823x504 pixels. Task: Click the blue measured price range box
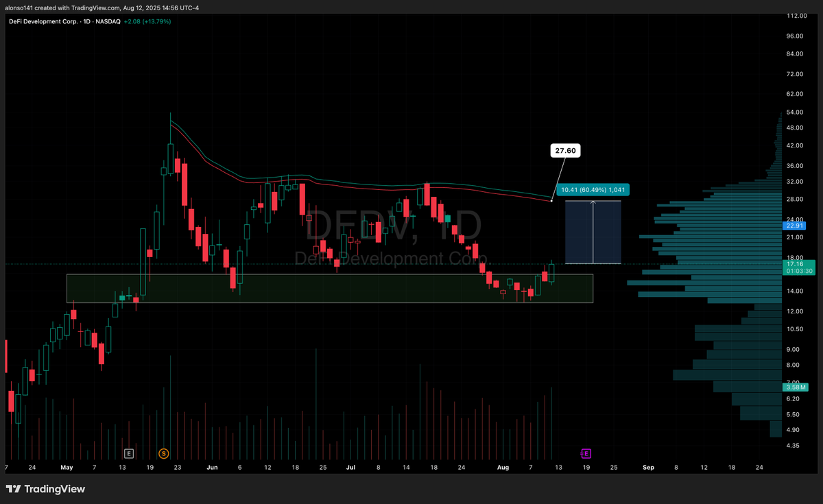tap(593, 232)
